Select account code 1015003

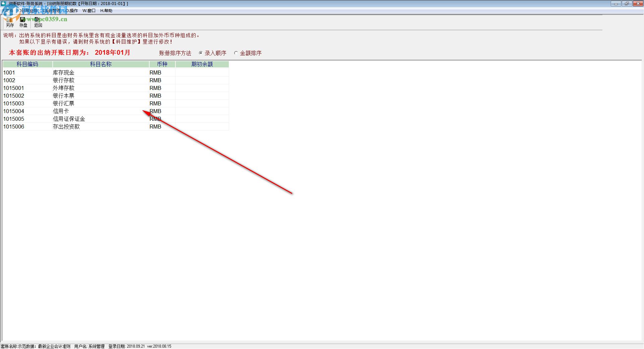pyautogui.click(x=14, y=103)
